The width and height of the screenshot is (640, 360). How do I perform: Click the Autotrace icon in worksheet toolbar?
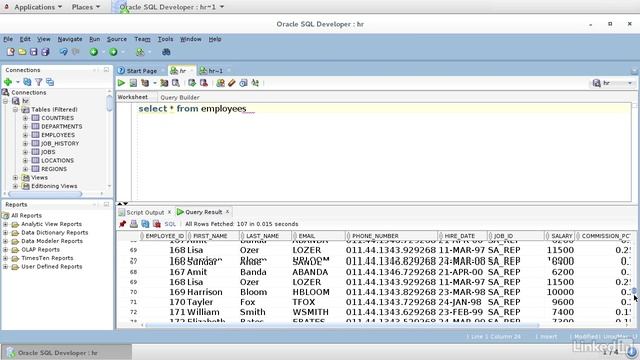[164, 83]
